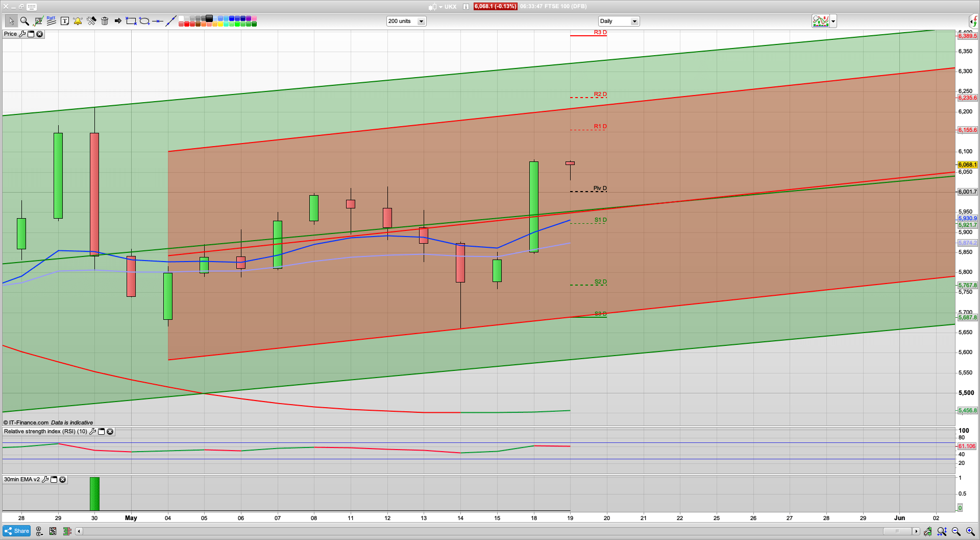Toggle maximize on the RSI panel
Image resolution: width=980 pixels, height=540 pixels.
[101, 432]
